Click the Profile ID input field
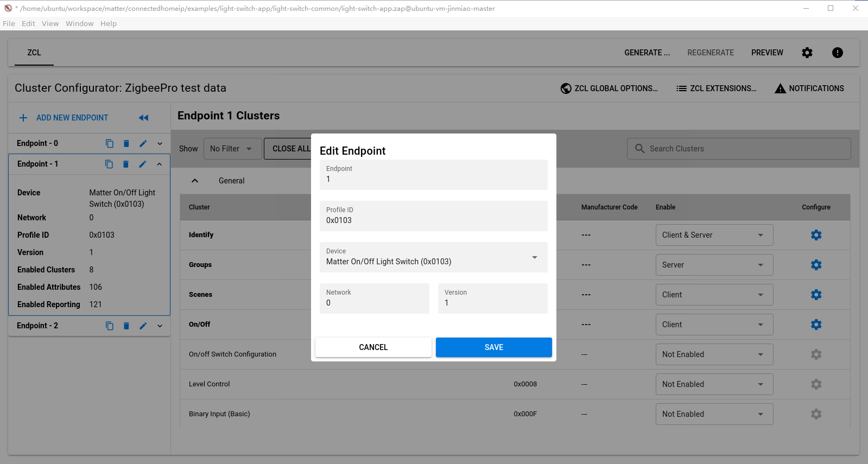The width and height of the screenshot is (868, 464). (434, 216)
